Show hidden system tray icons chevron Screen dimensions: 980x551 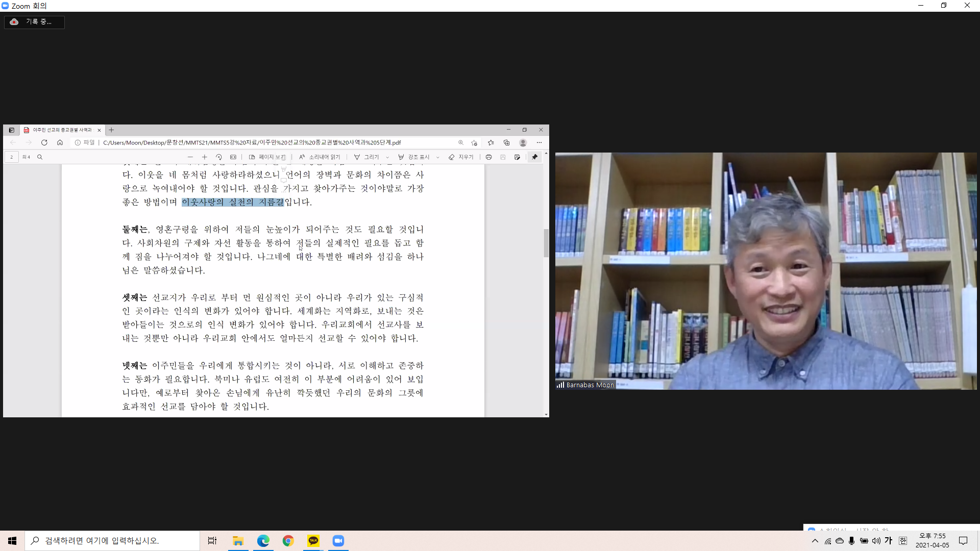pyautogui.click(x=815, y=541)
